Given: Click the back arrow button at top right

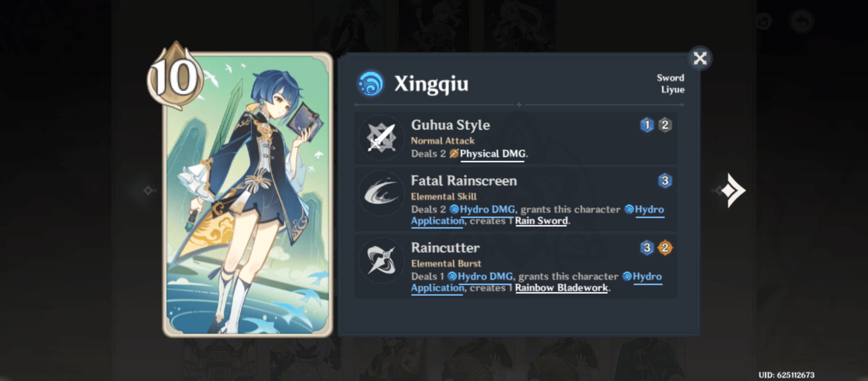Looking at the screenshot, I should point(802,21).
